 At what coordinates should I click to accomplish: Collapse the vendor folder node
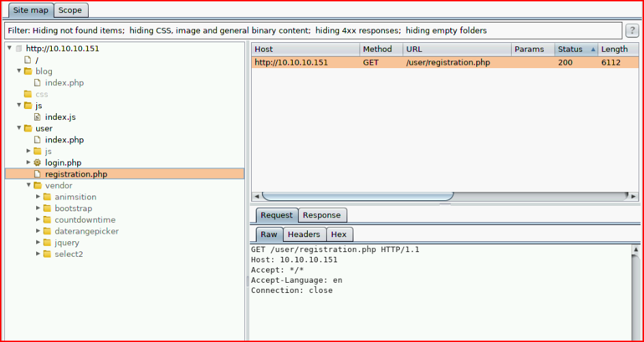coord(29,185)
